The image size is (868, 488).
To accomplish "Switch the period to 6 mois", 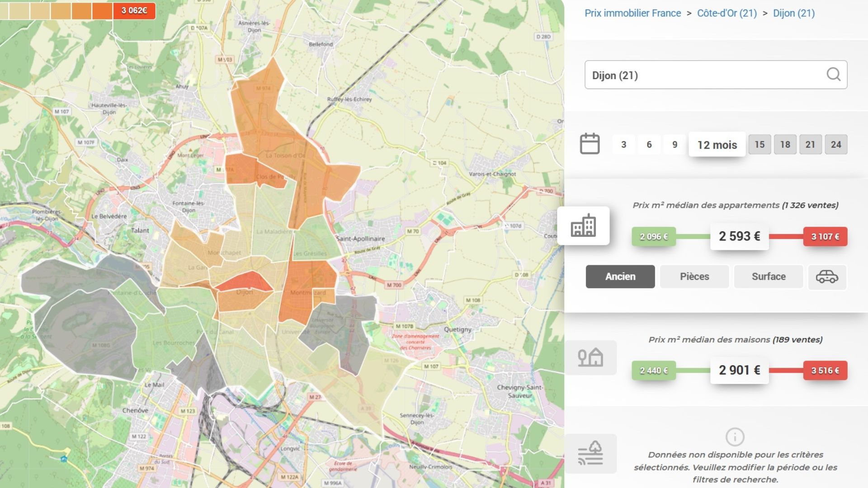I will [x=649, y=145].
